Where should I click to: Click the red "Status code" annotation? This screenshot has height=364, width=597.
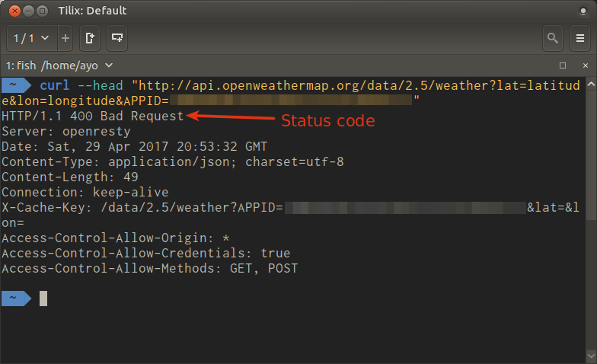tap(328, 120)
